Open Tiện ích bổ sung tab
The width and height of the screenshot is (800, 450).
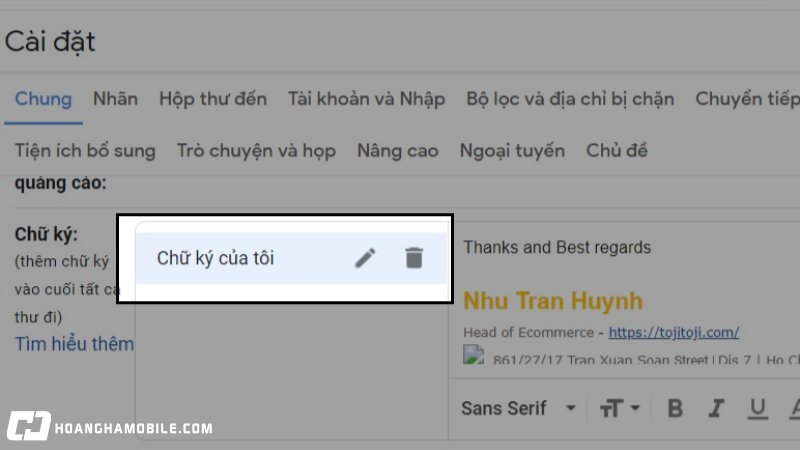coord(85,151)
